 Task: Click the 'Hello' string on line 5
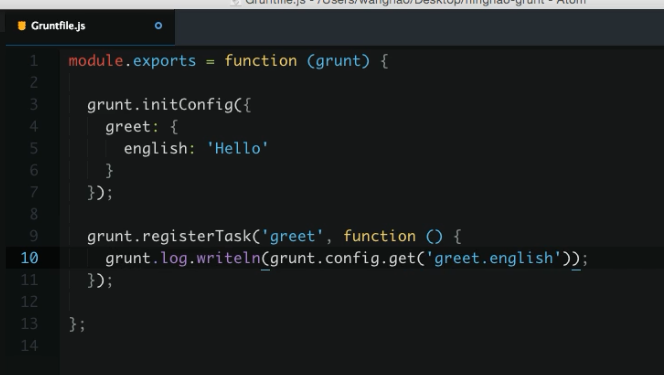click(237, 149)
